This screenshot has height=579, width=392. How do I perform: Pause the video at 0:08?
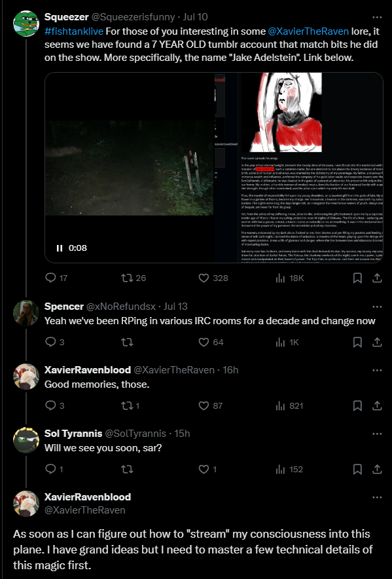point(60,248)
